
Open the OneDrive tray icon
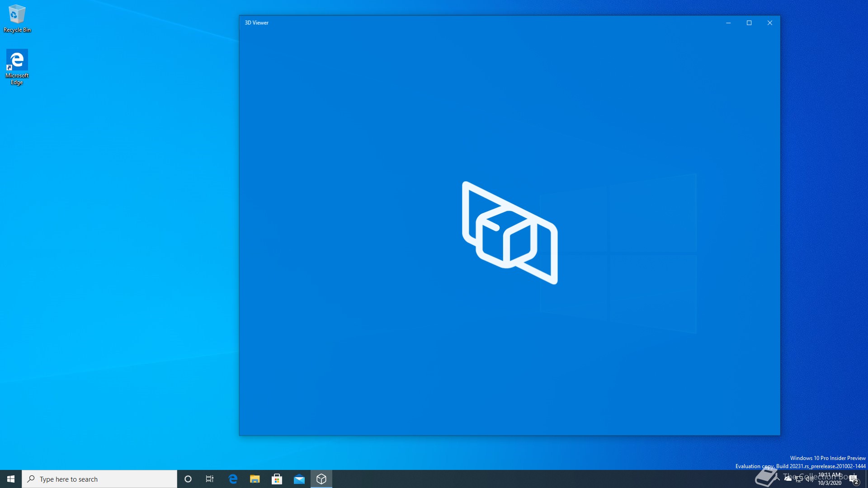pyautogui.click(x=788, y=479)
